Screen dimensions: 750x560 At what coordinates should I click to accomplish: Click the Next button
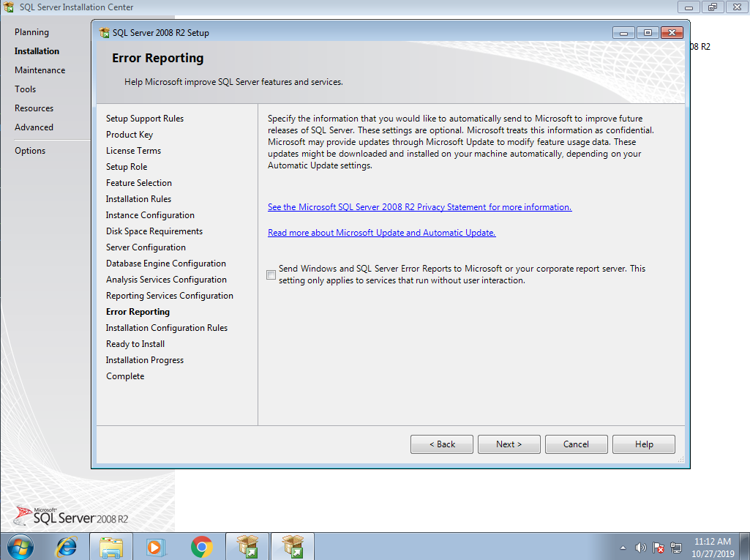[509, 444]
